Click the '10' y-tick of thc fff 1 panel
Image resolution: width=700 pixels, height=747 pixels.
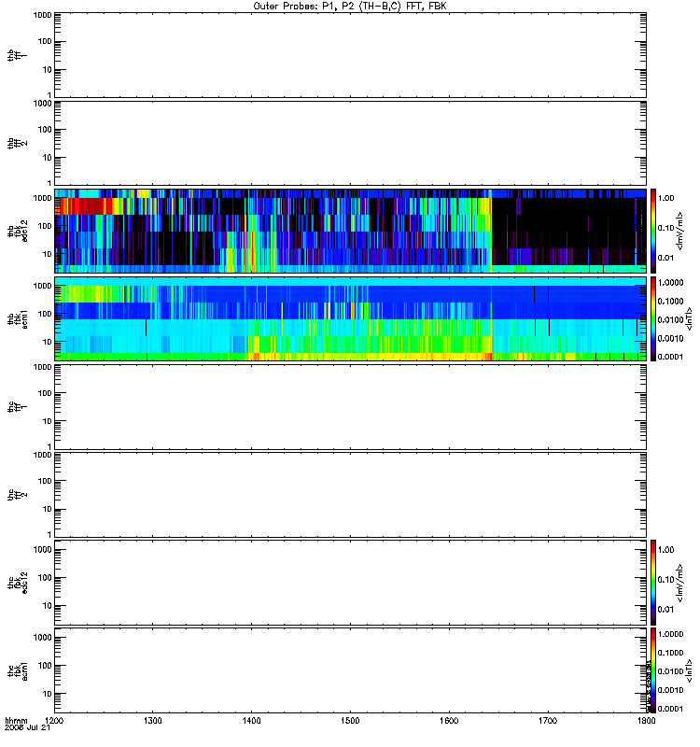tap(47, 421)
